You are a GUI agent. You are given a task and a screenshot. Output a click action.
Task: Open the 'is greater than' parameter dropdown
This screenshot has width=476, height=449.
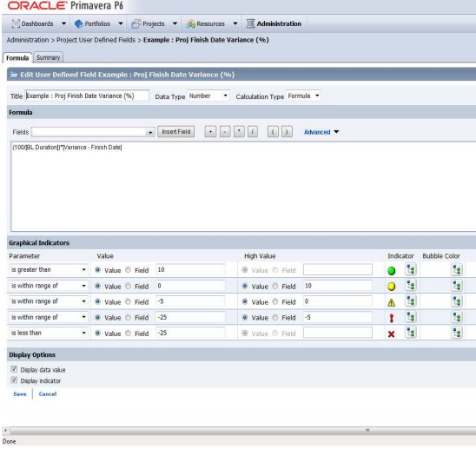point(49,269)
